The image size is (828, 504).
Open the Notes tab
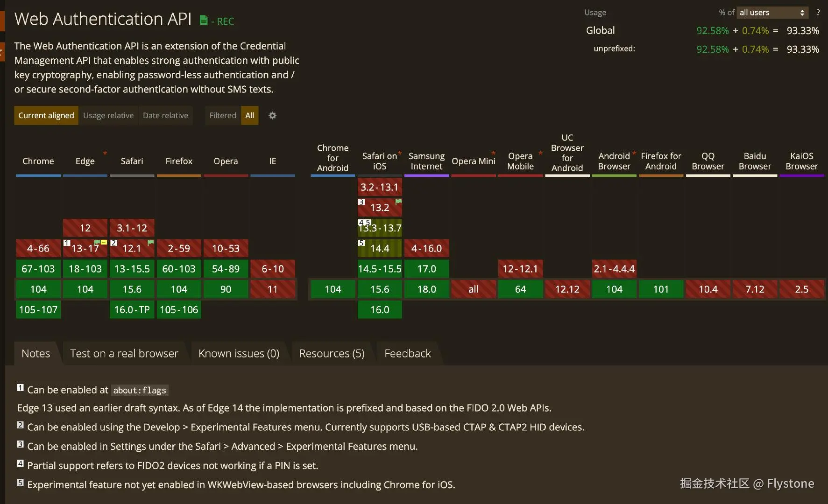(x=36, y=353)
